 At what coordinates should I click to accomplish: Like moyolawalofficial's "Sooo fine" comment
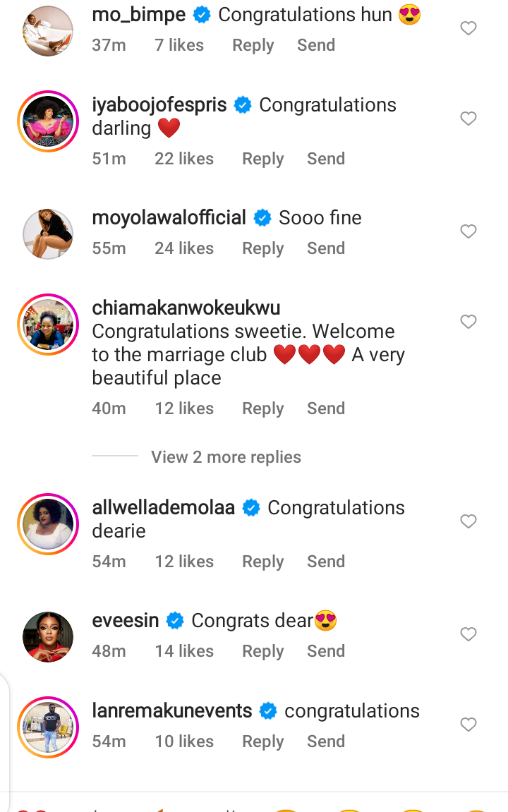[x=468, y=231]
